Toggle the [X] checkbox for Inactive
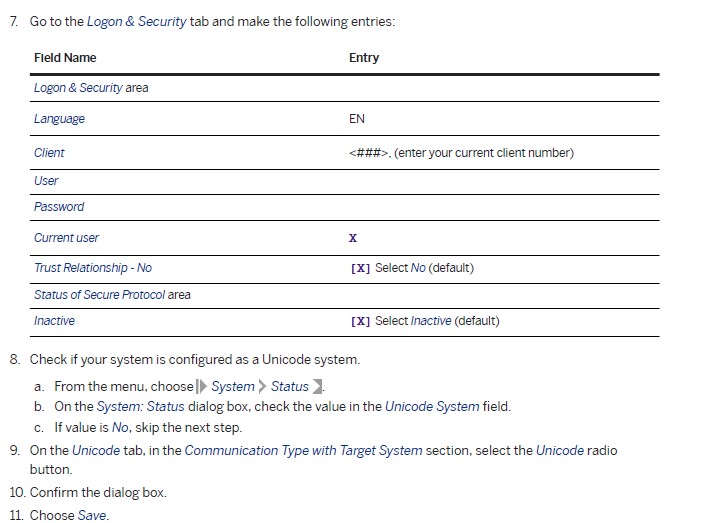 pos(360,321)
